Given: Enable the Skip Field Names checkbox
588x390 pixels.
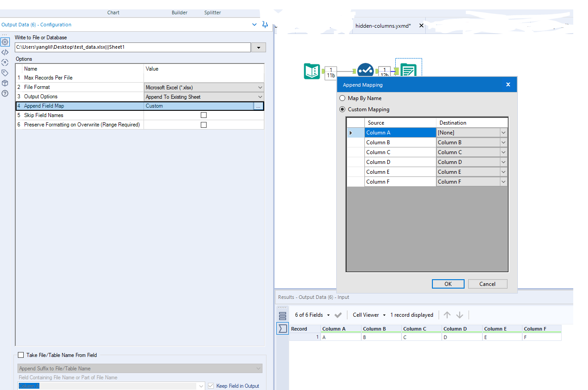Looking at the screenshot, I should point(203,115).
